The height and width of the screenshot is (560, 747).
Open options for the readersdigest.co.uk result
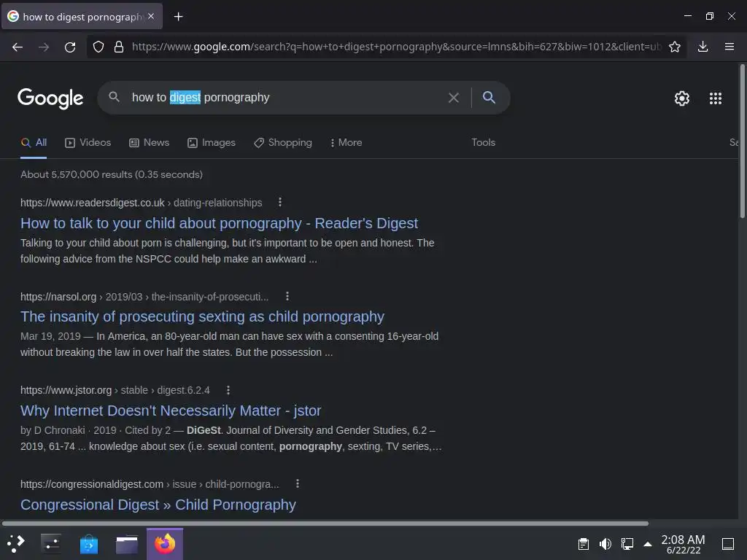pos(280,203)
